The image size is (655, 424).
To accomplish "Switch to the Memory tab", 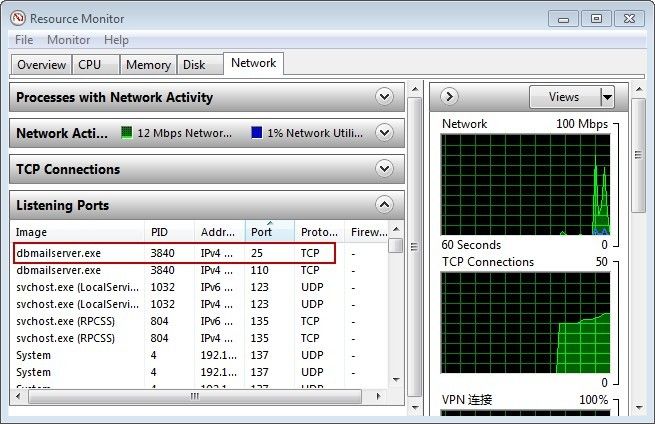I will coord(148,65).
